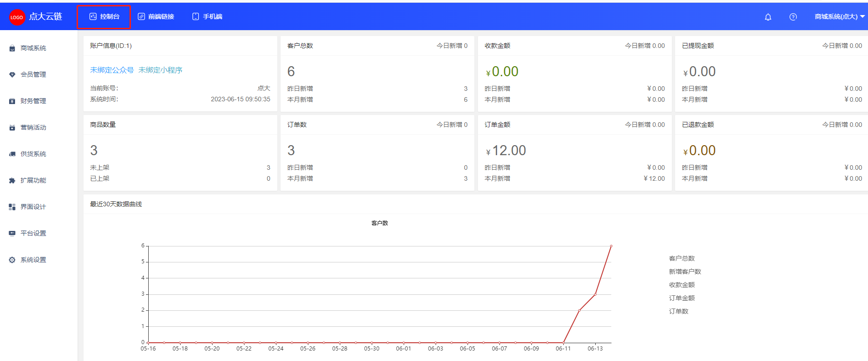868x361 pixels.
Task: Click the 订单金额 value ¥12.00
Action: 505,151
